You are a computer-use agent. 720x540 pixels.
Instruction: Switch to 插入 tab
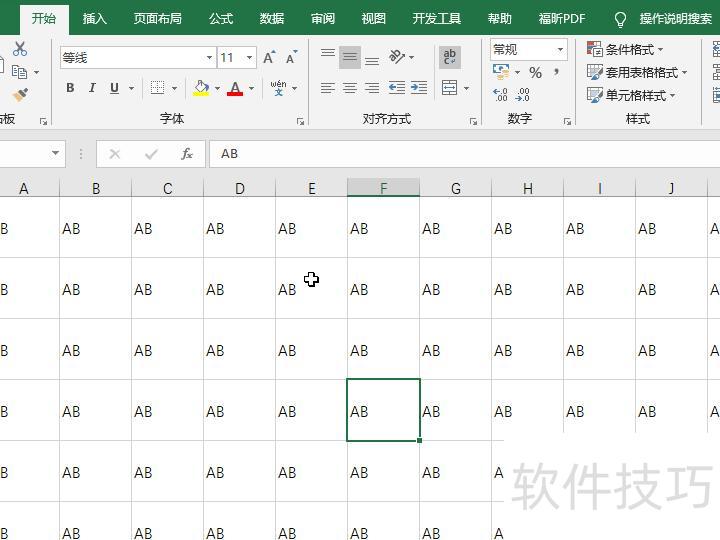click(95, 18)
